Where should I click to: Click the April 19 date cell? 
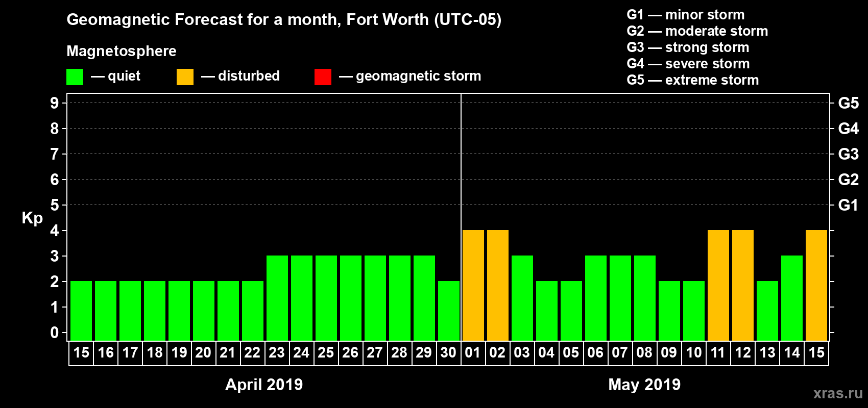tap(179, 353)
